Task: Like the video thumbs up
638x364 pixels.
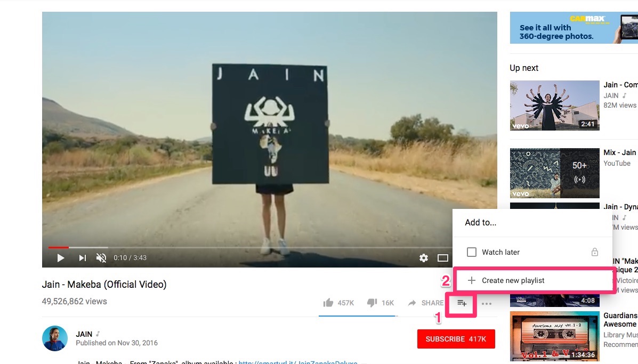Action: coord(338,303)
